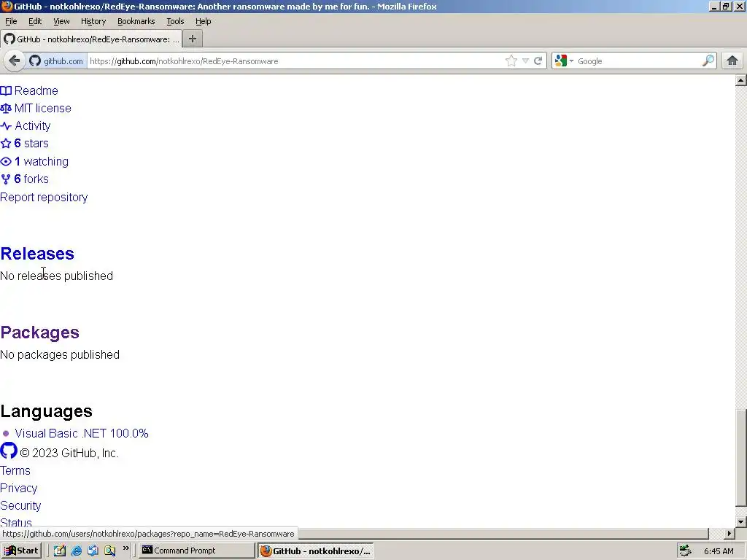747x560 pixels.
Task: Open the Tools menu
Action: coord(175,21)
